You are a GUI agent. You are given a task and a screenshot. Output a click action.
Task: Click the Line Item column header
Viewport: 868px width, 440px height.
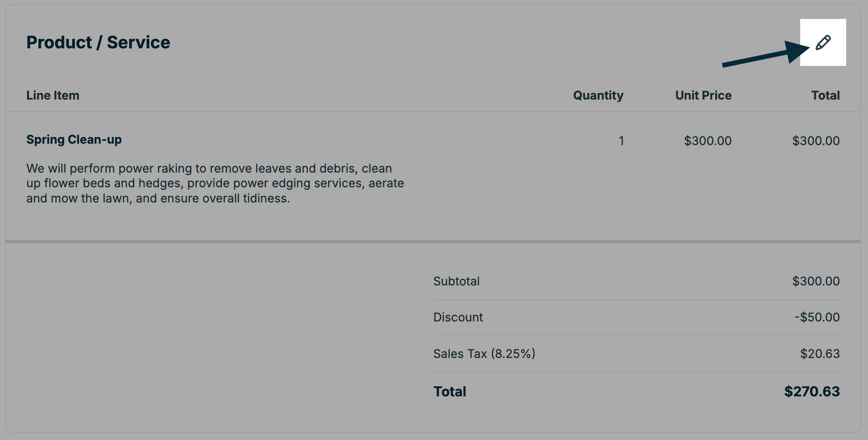pyautogui.click(x=53, y=95)
